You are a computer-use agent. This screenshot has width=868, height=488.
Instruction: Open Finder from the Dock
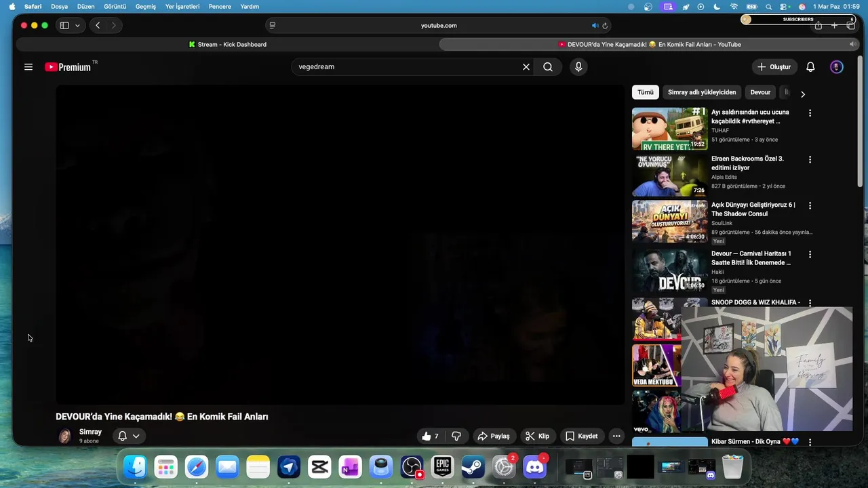click(135, 467)
